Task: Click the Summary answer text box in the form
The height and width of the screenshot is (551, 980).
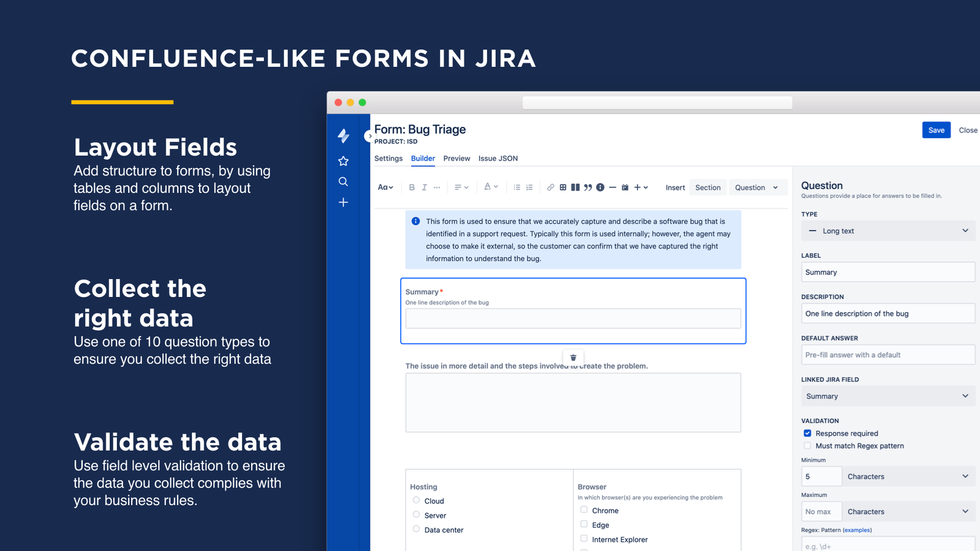Action: pos(573,318)
